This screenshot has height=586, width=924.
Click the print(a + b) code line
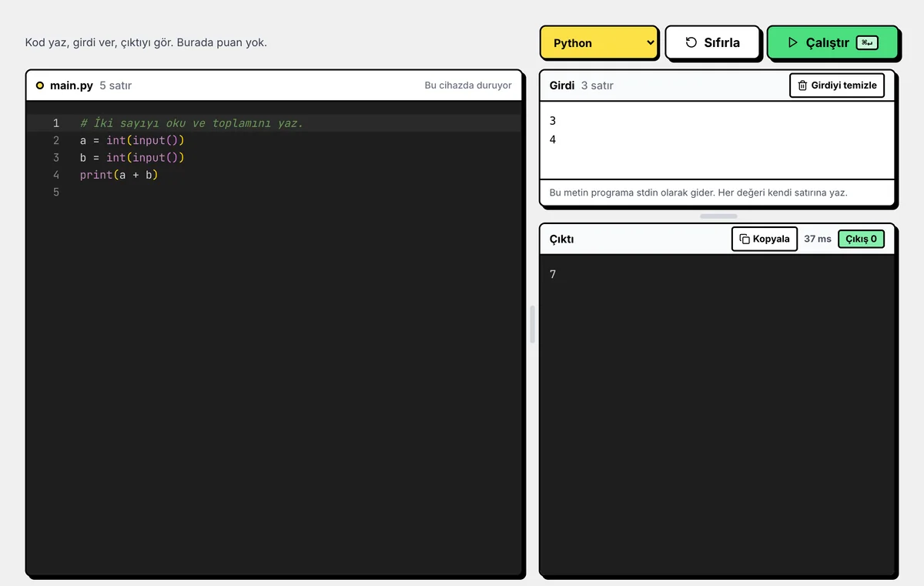pos(119,175)
